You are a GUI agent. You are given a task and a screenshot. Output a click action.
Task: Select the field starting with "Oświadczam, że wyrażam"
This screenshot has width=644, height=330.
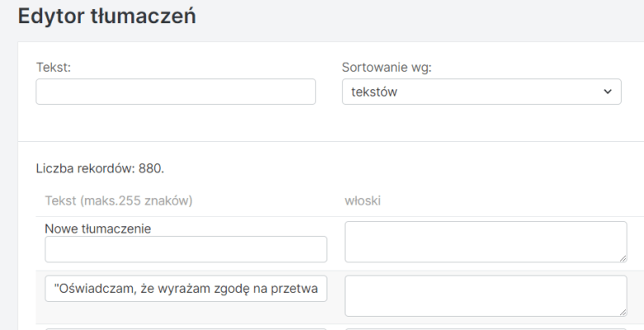point(186,289)
